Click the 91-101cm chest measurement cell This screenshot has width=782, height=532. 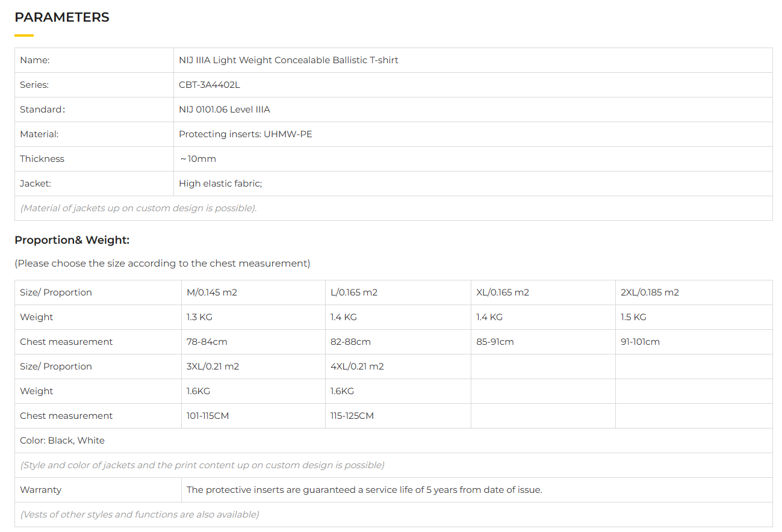[x=640, y=342]
